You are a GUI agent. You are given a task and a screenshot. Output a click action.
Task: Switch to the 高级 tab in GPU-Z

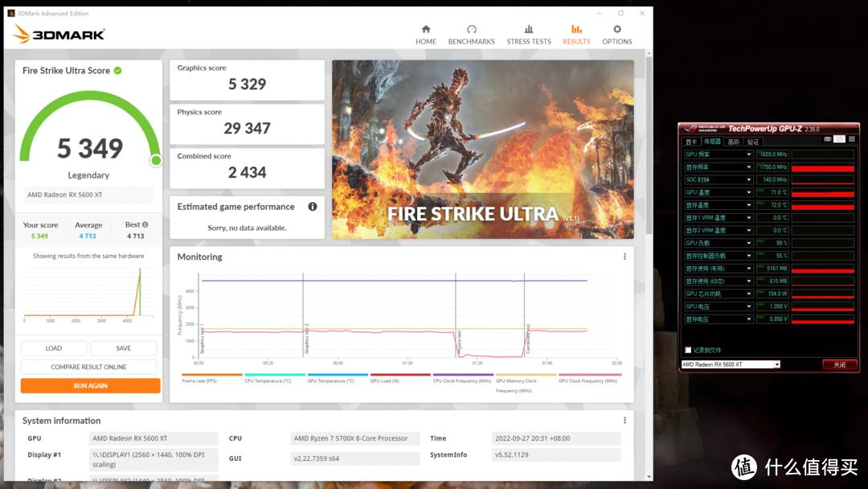pos(734,142)
